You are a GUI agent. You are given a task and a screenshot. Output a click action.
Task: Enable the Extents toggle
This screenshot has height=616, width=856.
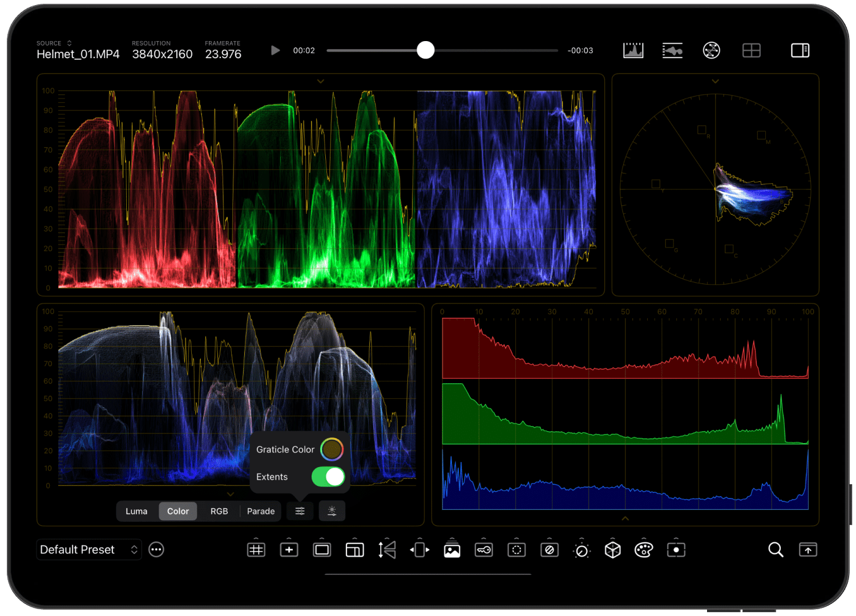(x=328, y=477)
